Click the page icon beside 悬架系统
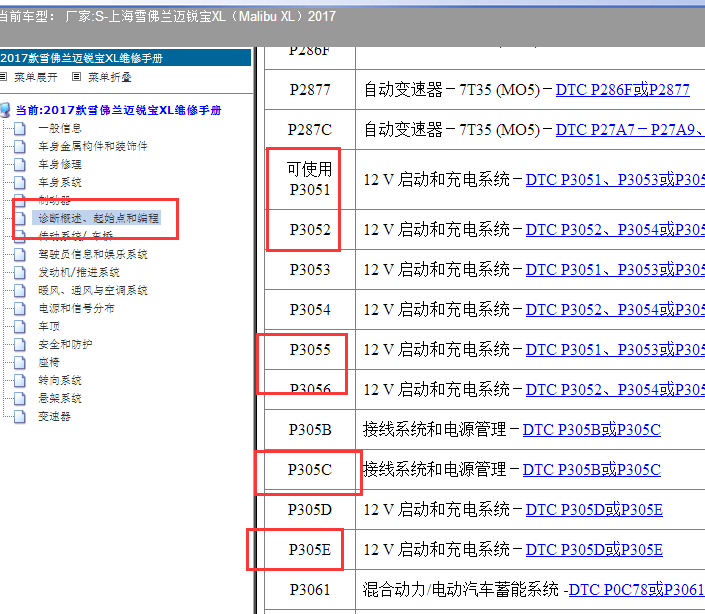Viewport: 705px width, 614px height. pos(19,398)
